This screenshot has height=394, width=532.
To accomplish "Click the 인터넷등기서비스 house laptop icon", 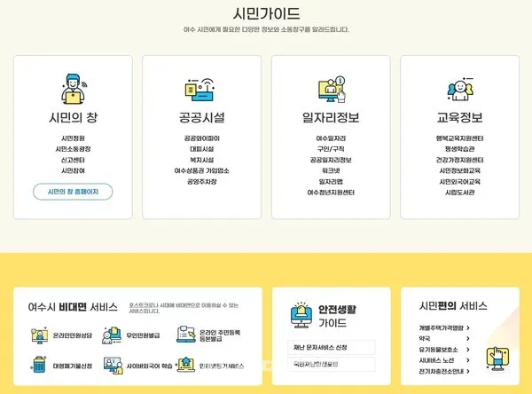I will (185, 365).
